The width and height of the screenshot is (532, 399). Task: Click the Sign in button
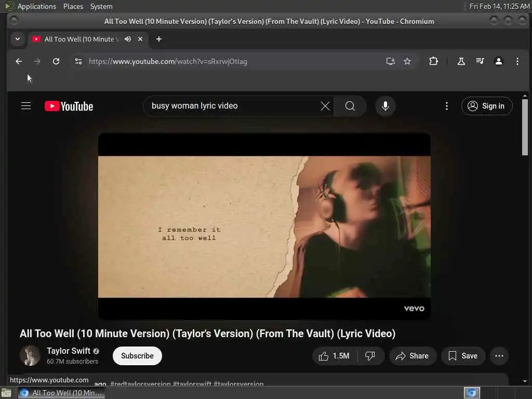click(x=486, y=106)
